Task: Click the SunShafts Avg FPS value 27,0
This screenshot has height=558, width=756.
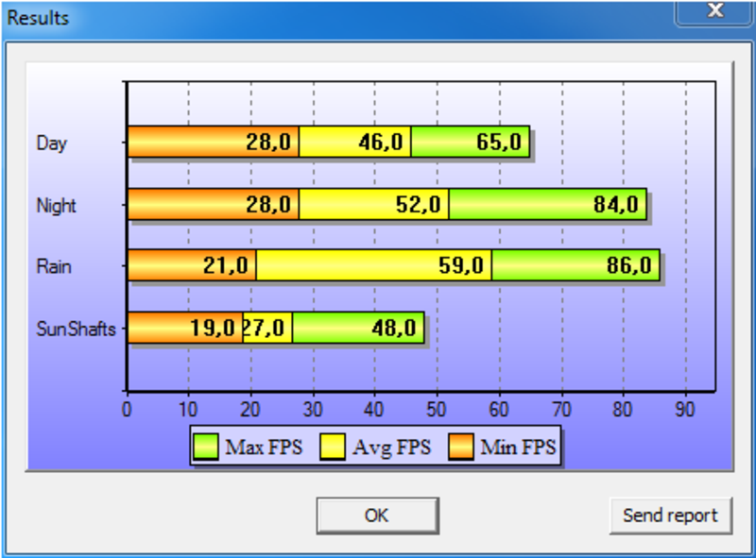Action: 264,329
